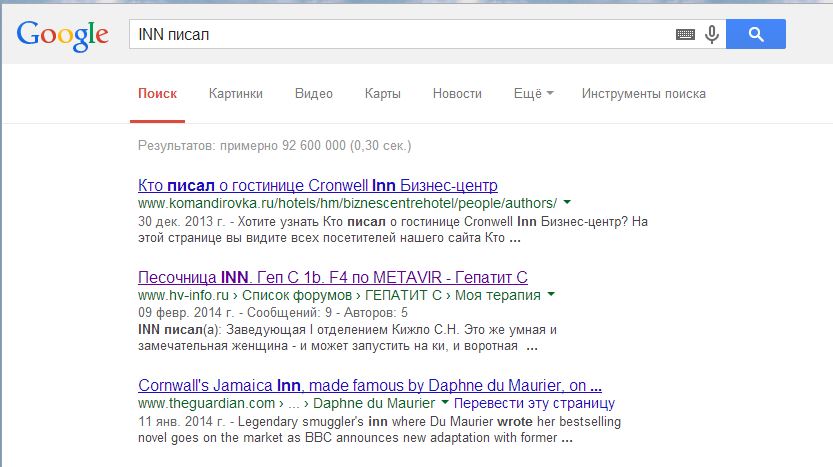Open result 'Песочница INN. Геп С 1b'
833x467 pixels.
point(333,277)
